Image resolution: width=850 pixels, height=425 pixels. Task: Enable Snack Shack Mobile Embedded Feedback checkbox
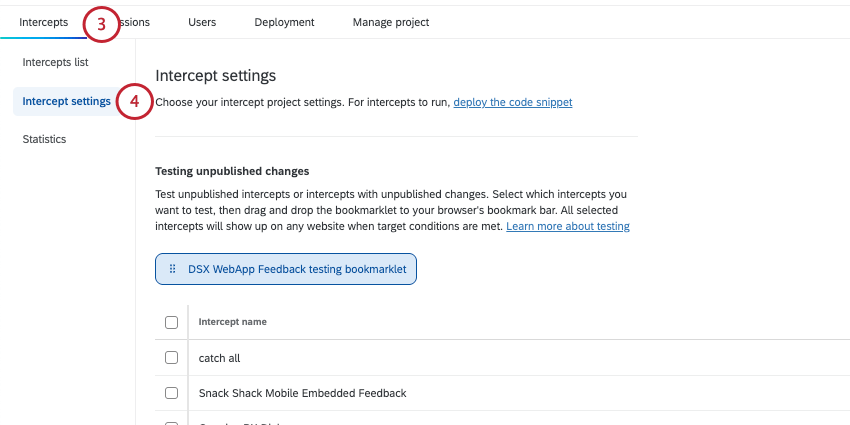pyautogui.click(x=171, y=393)
